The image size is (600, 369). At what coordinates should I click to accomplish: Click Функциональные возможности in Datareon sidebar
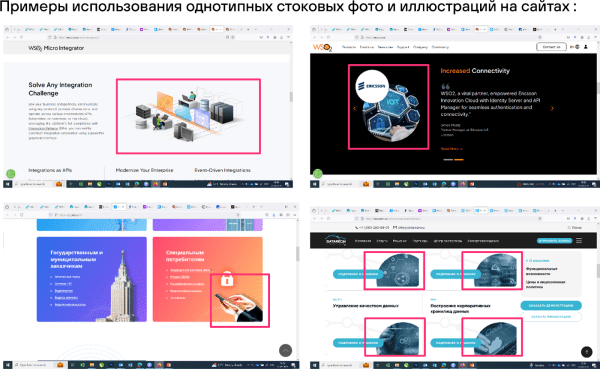(x=541, y=271)
